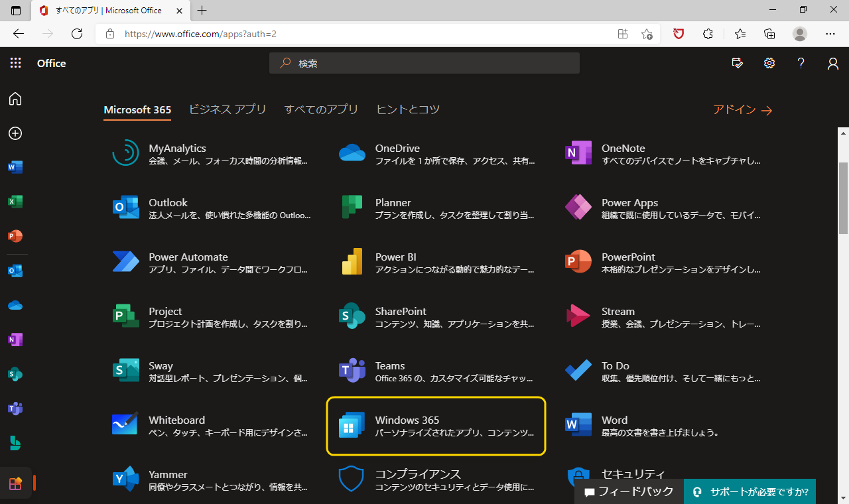Open the app launcher waffle icon
The width and height of the screenshot is (849, 504).
(x=15, y=63)
